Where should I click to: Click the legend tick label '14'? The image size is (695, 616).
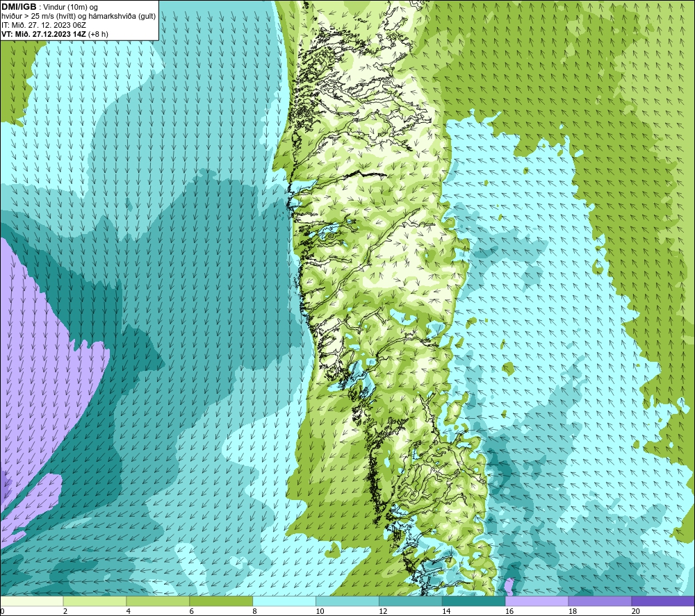tap(446, 612)
